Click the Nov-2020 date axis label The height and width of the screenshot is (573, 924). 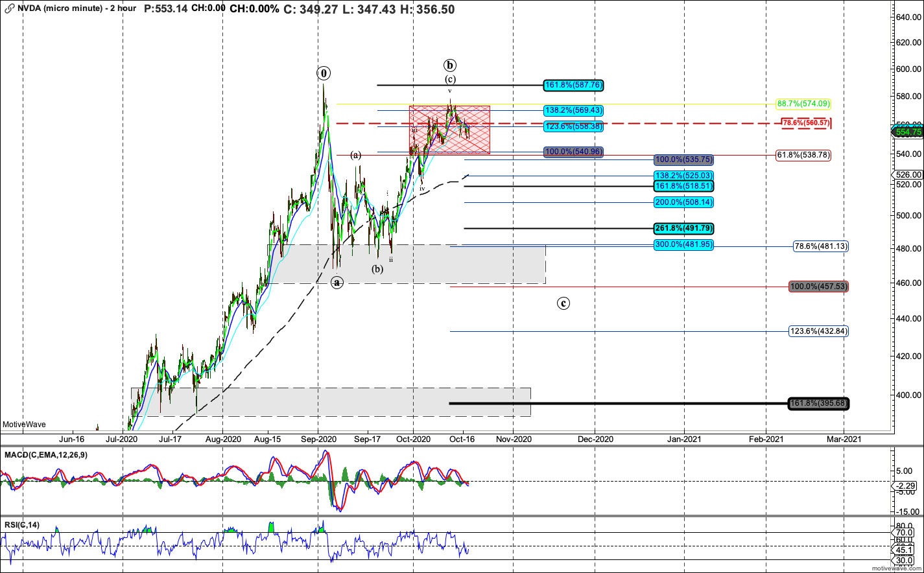click(x=513, y=439)
